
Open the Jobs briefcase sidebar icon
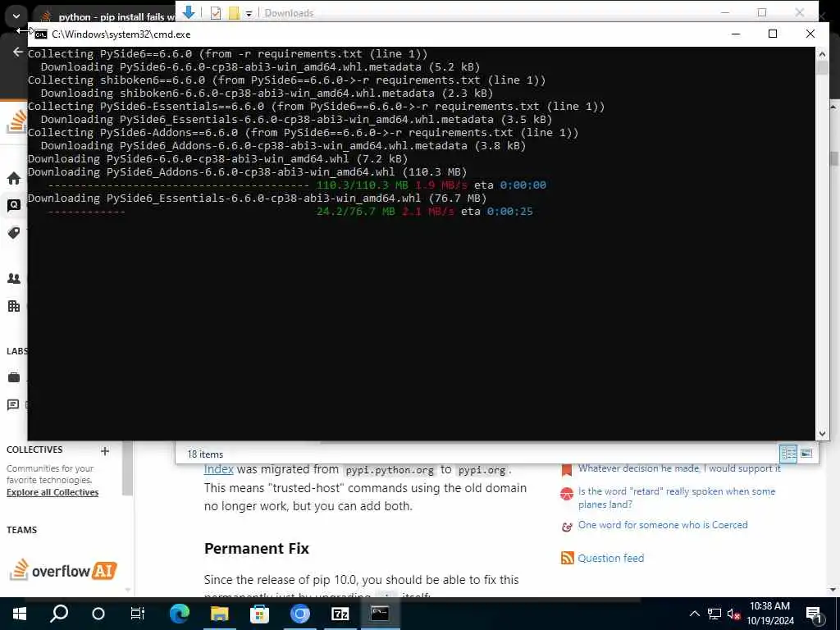pyautogui.click(x=14, y=377)
